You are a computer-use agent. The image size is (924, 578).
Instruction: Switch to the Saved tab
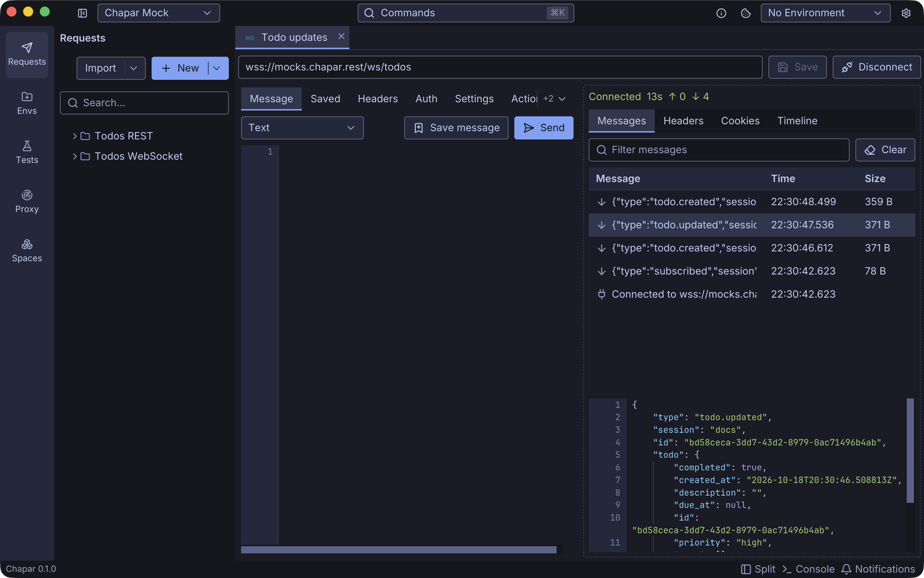coord(325,99)
